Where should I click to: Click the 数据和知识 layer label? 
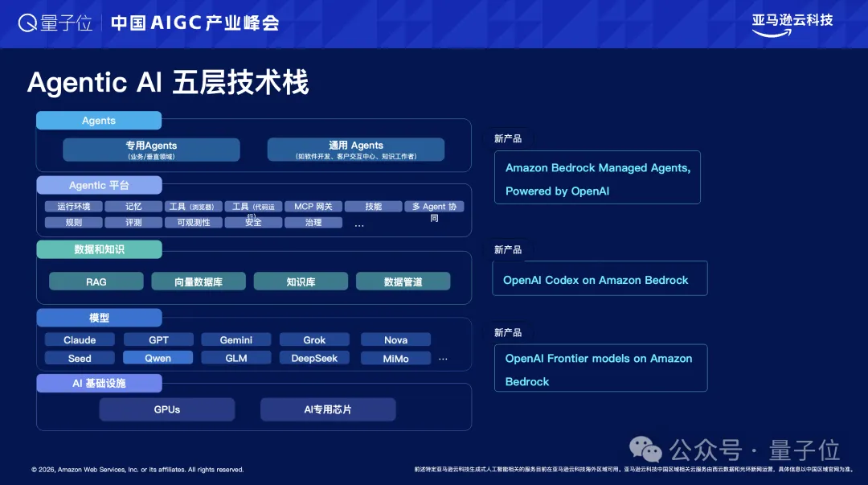tap(99, 249)
